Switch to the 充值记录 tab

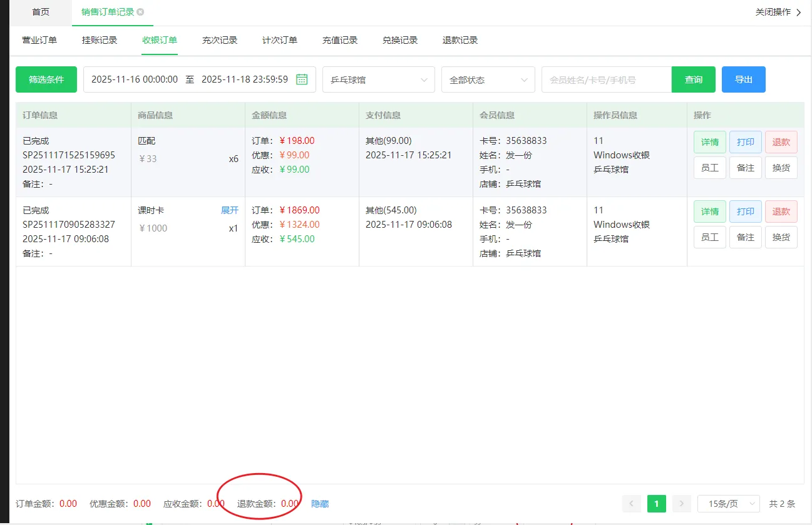(x=339, y=40)
